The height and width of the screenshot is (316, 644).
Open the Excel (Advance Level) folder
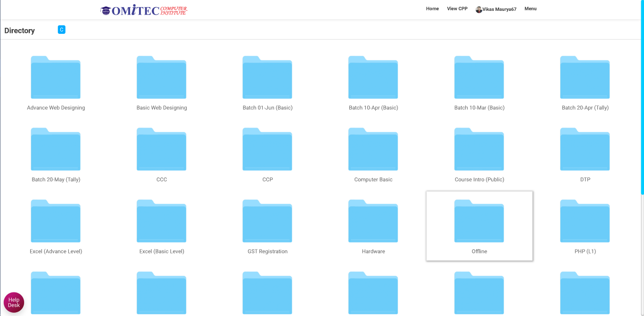tap(56, 221)
